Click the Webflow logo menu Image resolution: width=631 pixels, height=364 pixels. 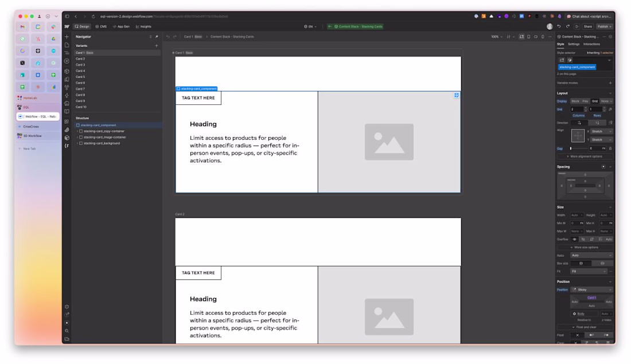pos(67,26)
